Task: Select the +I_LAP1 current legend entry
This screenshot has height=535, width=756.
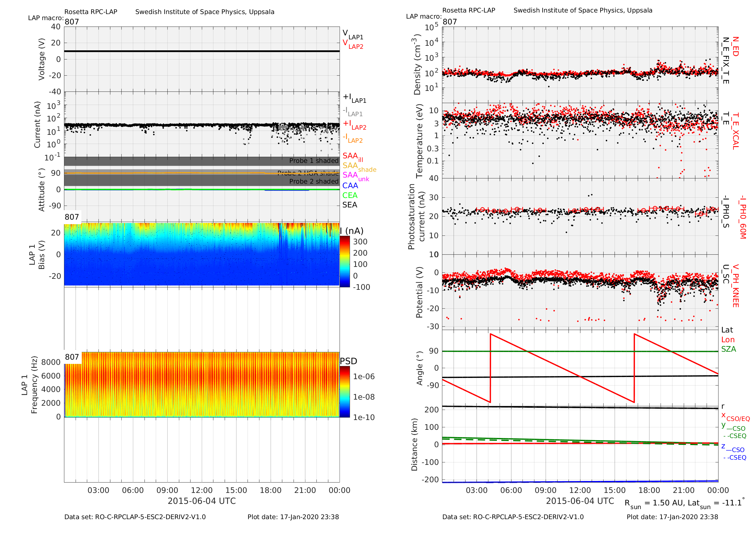Action: click(355, 98)
